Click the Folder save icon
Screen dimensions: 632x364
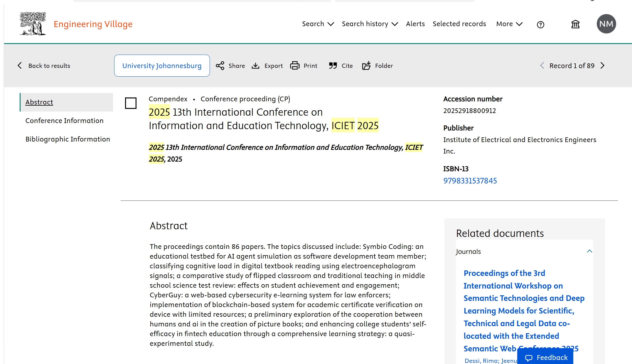tap(366, 65)
